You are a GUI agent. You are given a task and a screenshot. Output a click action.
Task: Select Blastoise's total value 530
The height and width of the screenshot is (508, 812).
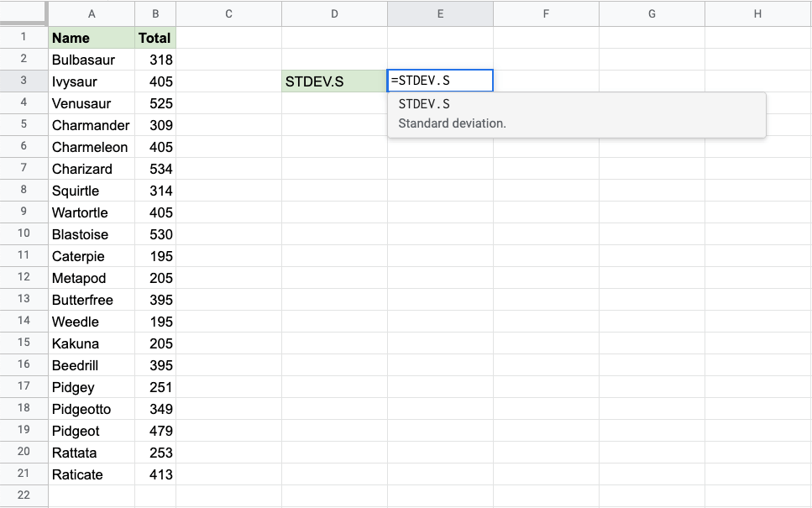155,234
